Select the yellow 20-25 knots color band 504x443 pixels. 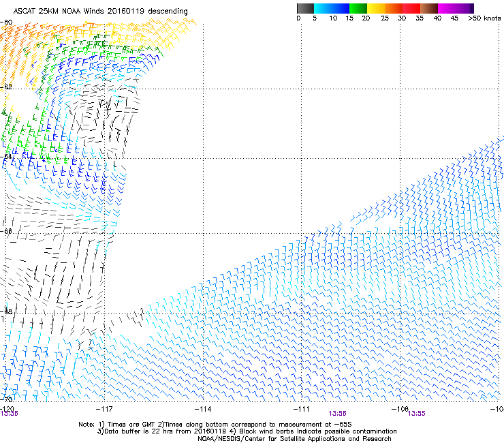376,8
